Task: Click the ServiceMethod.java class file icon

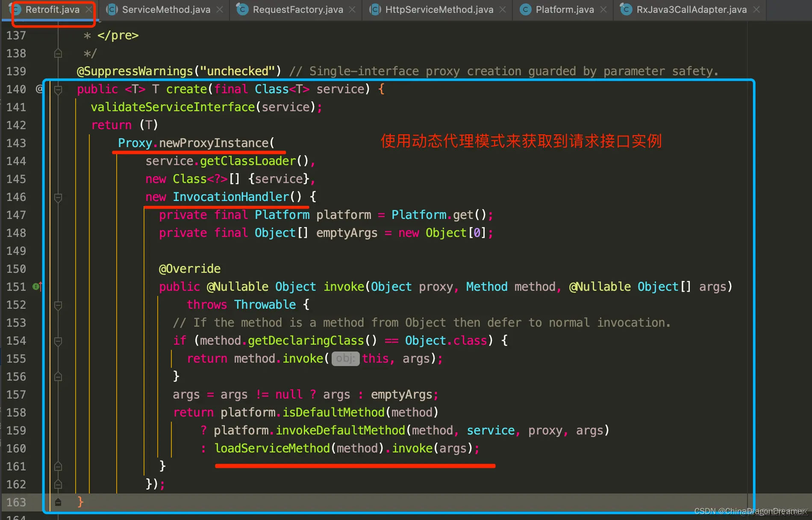Action: tap(112, 9)
